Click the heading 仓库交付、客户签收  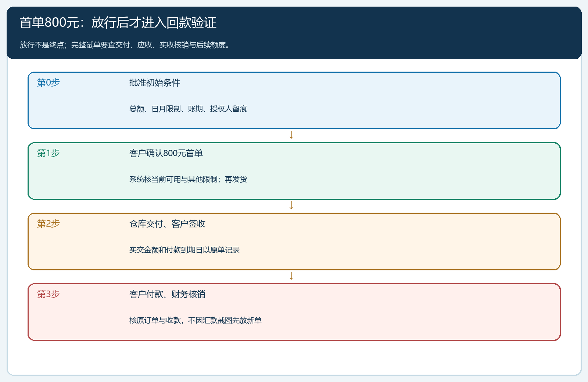point(167,224)
